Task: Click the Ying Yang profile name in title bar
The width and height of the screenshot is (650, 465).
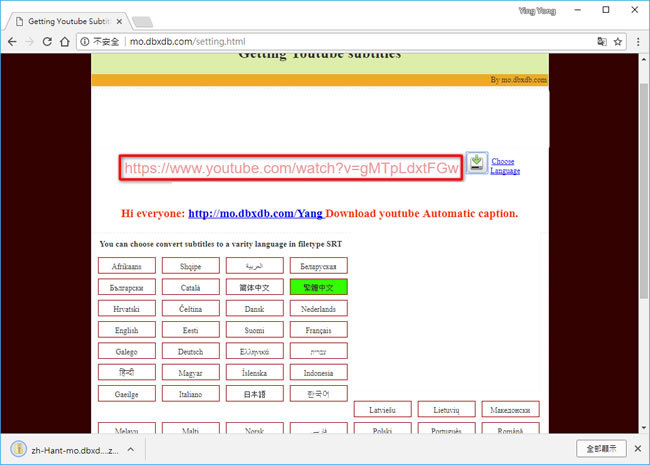Action: coord(537,11)
